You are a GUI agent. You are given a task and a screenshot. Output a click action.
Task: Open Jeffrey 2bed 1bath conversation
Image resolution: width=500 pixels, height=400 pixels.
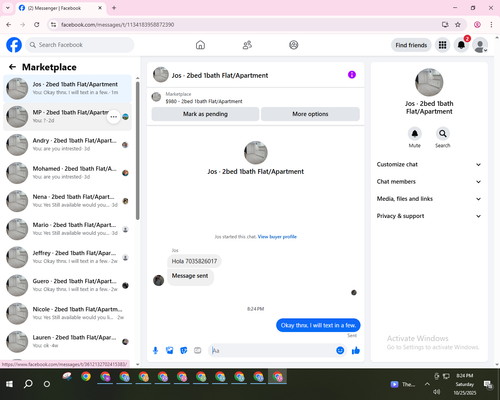coord(67,257)
